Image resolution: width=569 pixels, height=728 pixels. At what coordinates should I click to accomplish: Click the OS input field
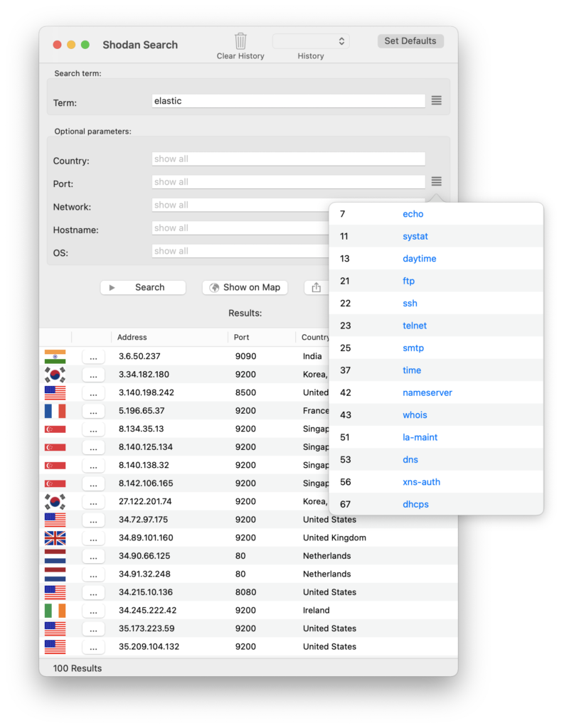[240, 251]
